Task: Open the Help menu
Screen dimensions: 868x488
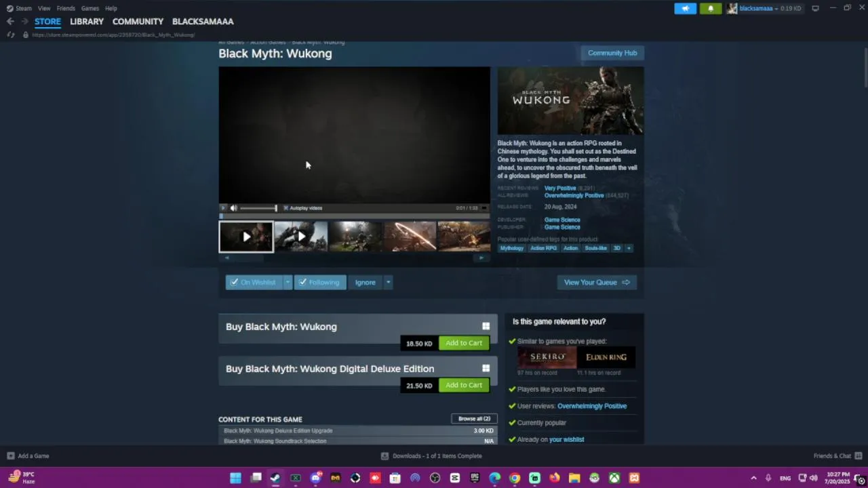Action: (111, 8)
